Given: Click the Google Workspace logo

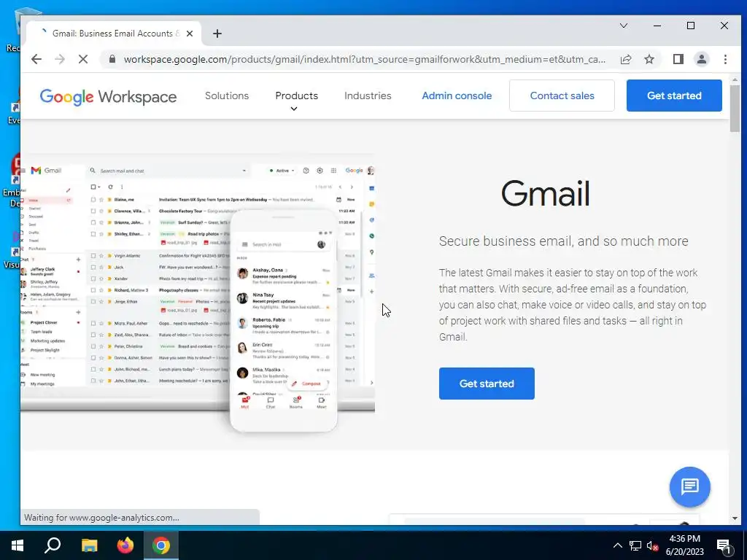Looking at the screenshot, I should click(108, 96).
